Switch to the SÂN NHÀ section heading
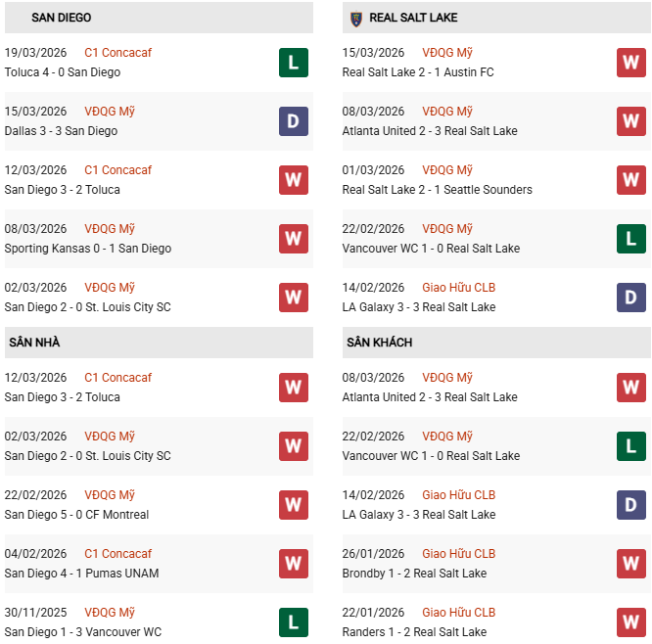The image size is (652, 644). (34, 343)
